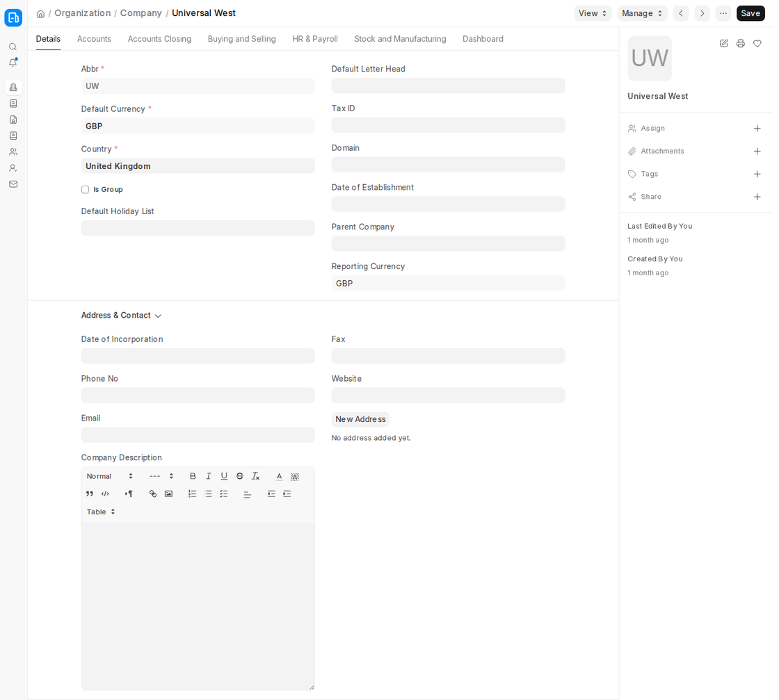Pick text color in editor
Viewport: 779px width, 700px height.
coord(279,476)
